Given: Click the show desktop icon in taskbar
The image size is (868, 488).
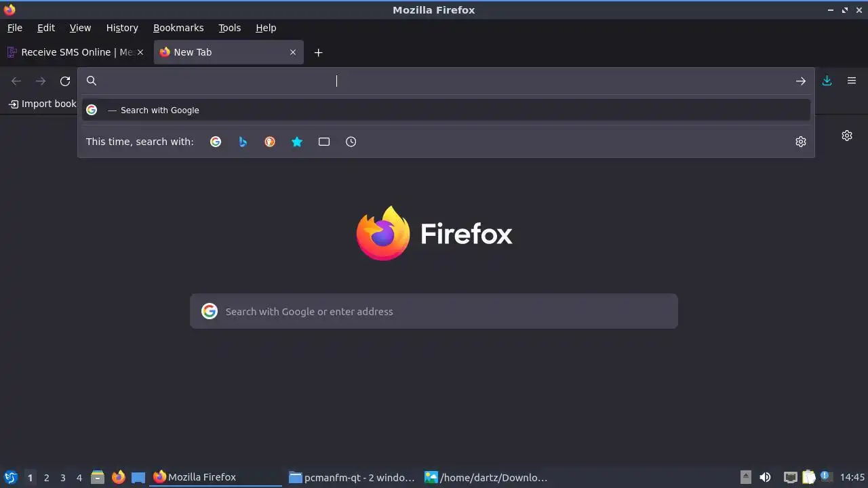Looking at the screenshot, I should tap(138, 477).
